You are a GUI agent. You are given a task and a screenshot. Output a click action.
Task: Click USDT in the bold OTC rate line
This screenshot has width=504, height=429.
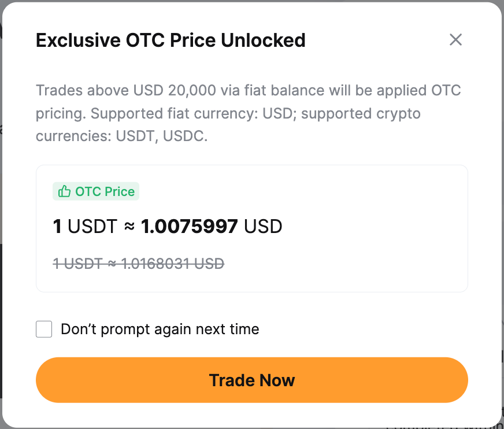92,226
